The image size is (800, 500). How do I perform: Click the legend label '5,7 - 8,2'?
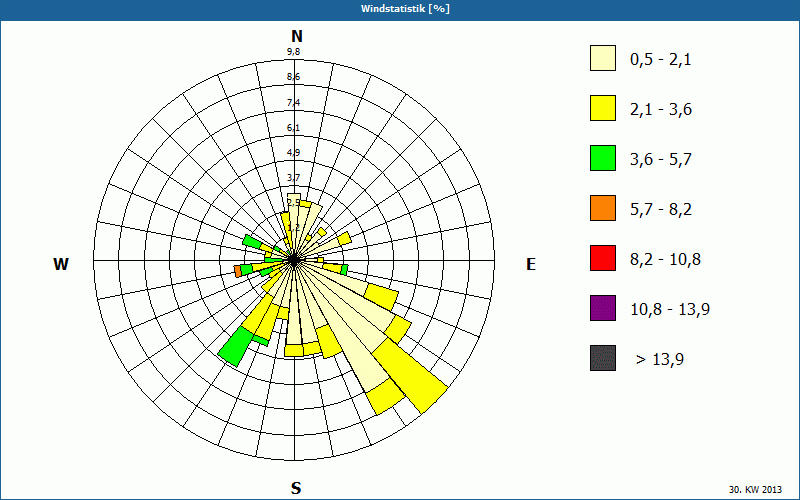click(661, 210)
